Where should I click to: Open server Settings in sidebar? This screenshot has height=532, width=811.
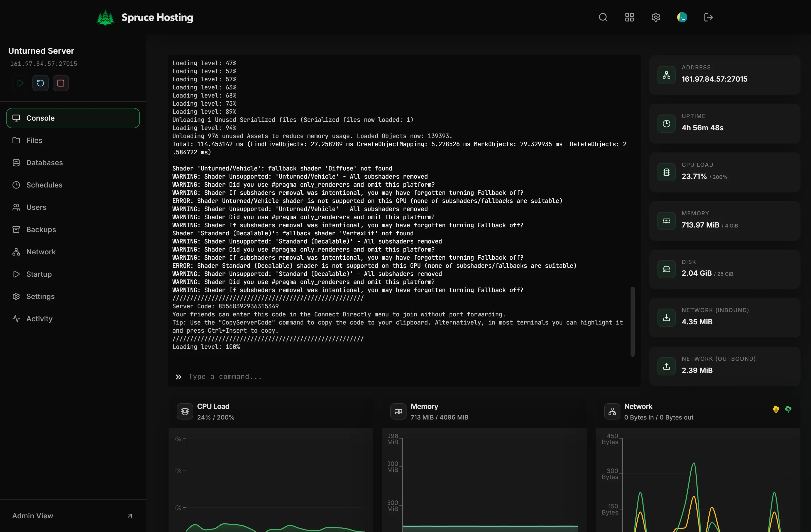(73, 296)
